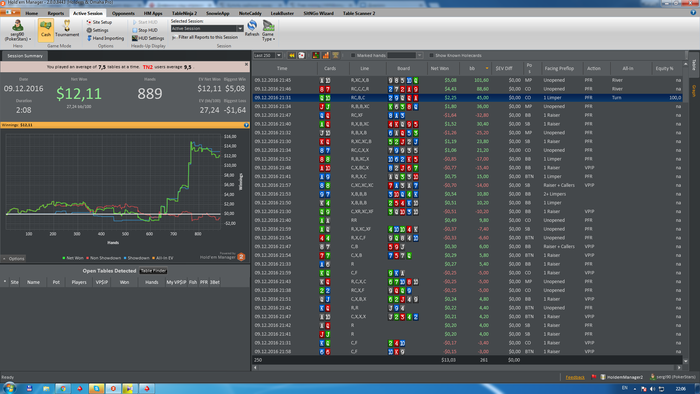Image resolution: width=700 pixels, height=394 pixels.
Task: Toggle All-In EV legend series
Action: [x=162, y=258]
